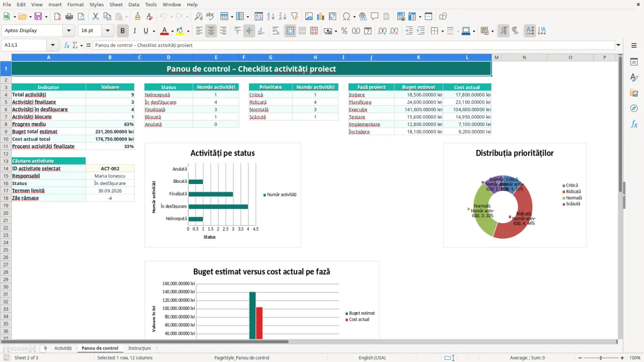The width and height of the screenshot is (644, 362).
Task: Sort ascending with the A-Z icon
Action: click(x=270, y=17)
